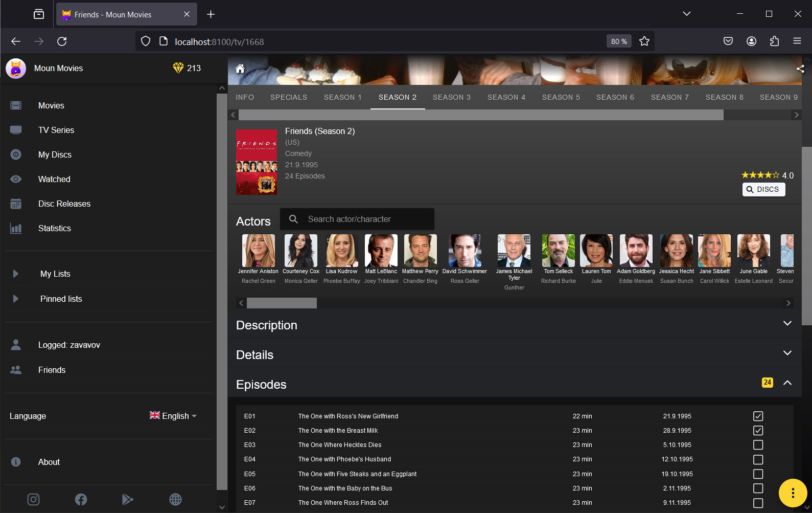Click the Discs search button
The height and width of the screenshot is (513, 812).
coord(763,189)
